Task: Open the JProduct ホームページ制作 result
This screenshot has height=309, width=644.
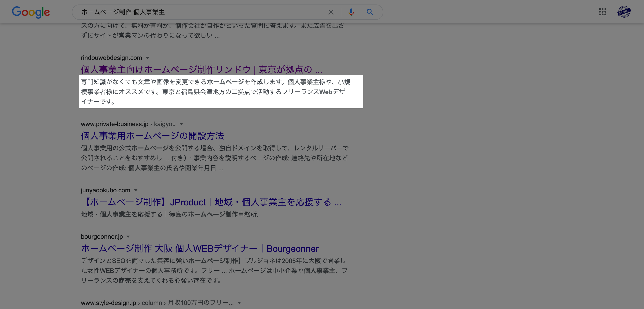Action: click(x=211, y=202)
